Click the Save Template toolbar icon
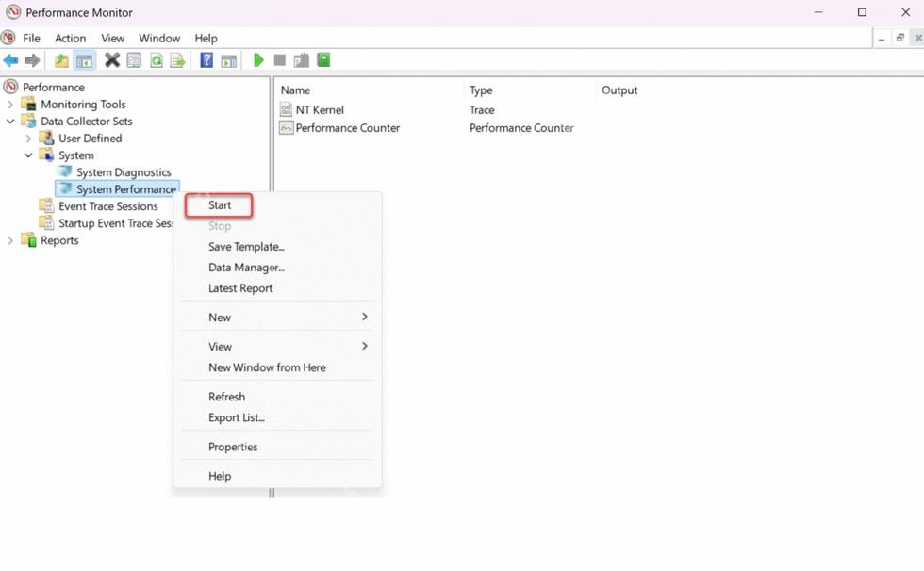 coord(301,60)
